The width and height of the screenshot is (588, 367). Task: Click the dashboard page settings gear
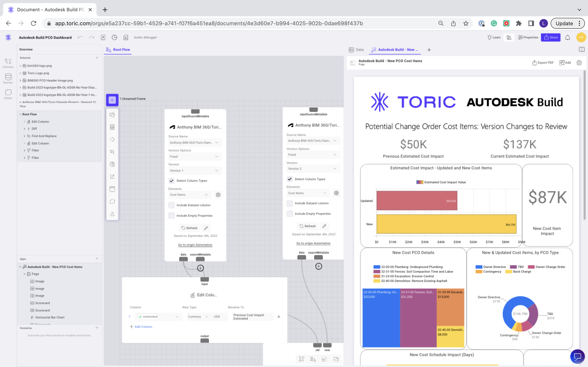click(579, 63)
